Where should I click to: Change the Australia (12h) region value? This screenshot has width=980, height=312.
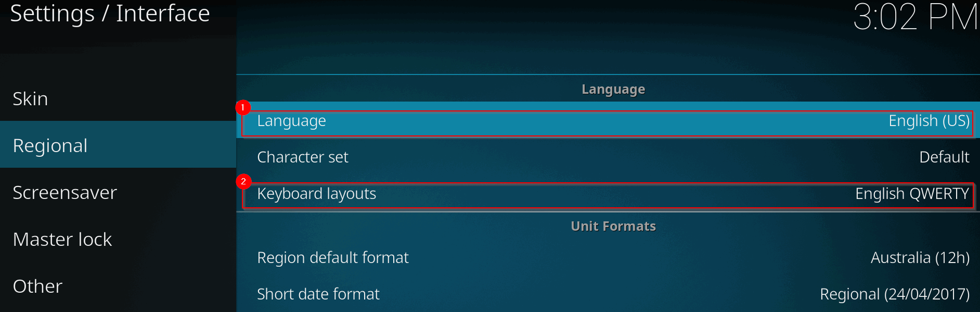point(920,257)
